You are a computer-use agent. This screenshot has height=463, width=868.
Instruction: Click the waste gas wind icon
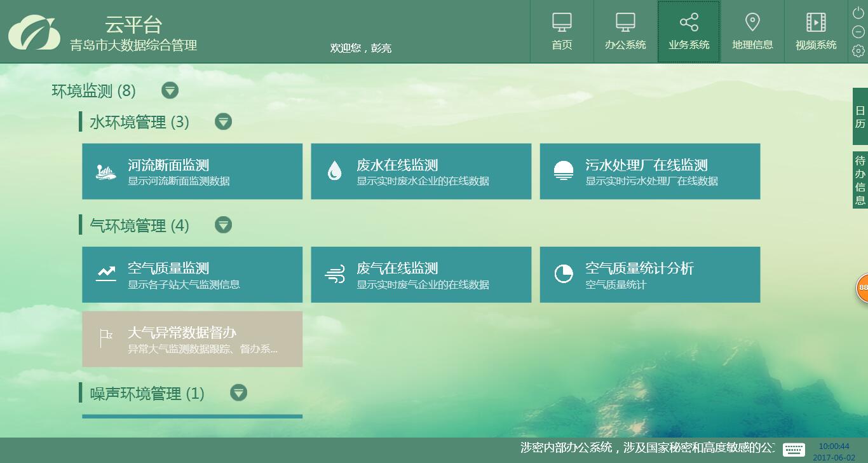point(334,274)
